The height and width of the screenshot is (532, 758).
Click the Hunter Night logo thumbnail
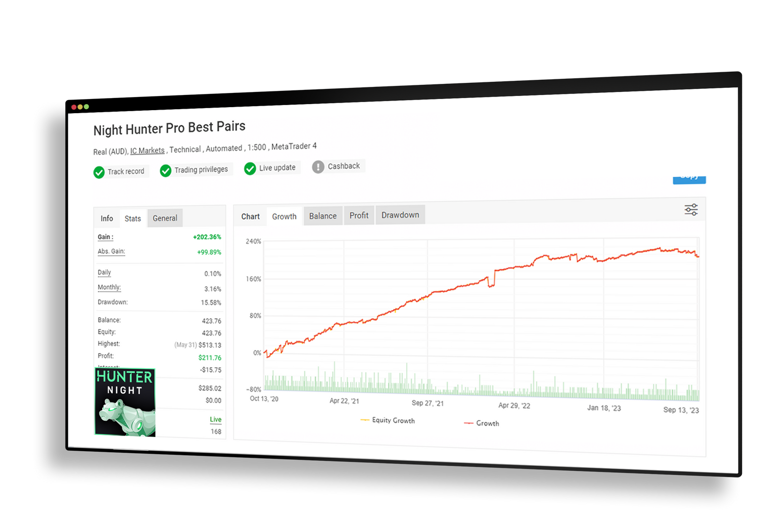coord(125,402)
